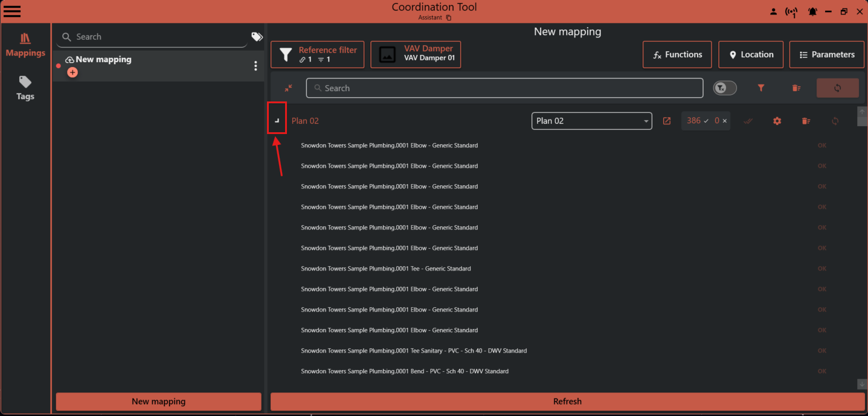Select the Mappings sidebar icon
The width and height of the screenshot is (868, 416).
click(x=25, y=44)
